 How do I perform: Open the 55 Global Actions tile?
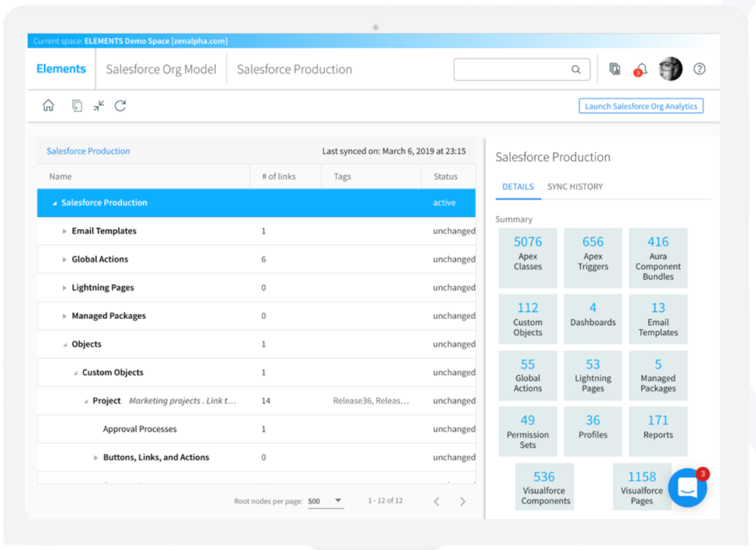coord(528,375)
